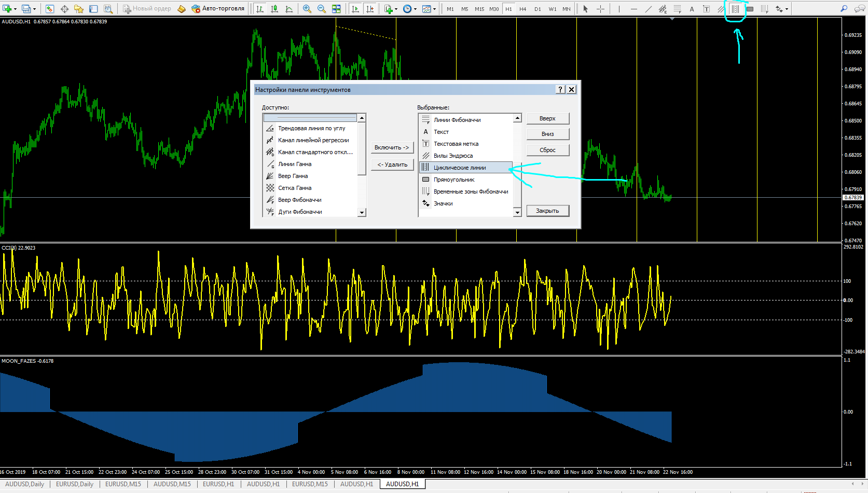Click the Zoom Out magnifier icon
The height and width of the screenshot is (493, 868).
tap(322, 9)
